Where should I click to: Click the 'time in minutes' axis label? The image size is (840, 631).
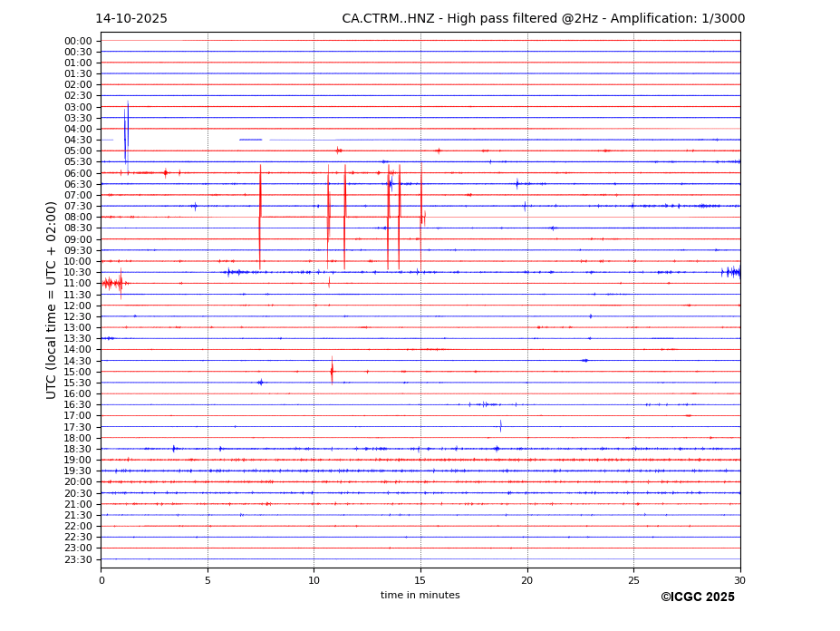[x=420, y=596]
